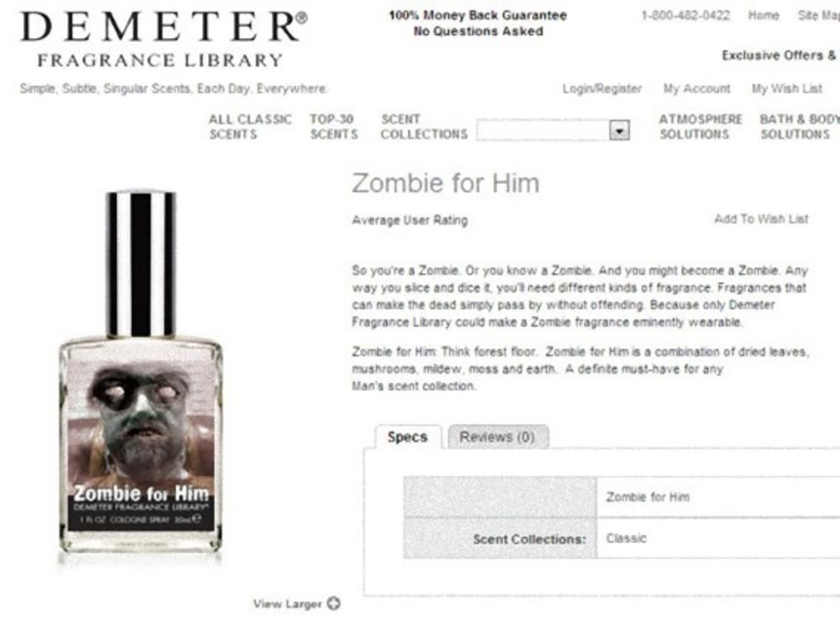Open the Scent Collections menu
Screen dimensions: 840x618
[x=424, y=126]
